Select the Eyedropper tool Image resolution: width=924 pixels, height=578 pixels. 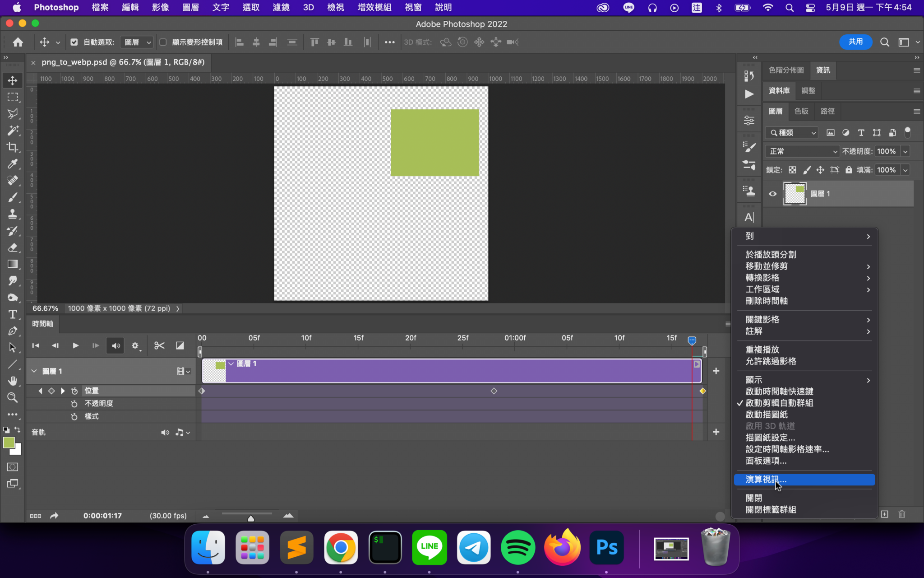click(13, 164)
